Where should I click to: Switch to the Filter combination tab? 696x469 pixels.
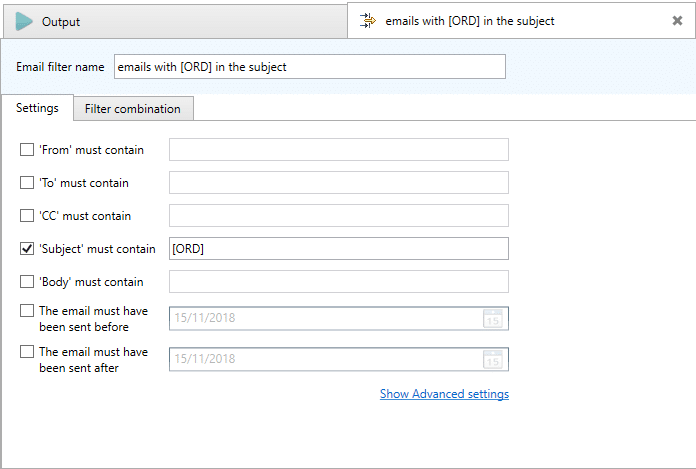point(133,109)
